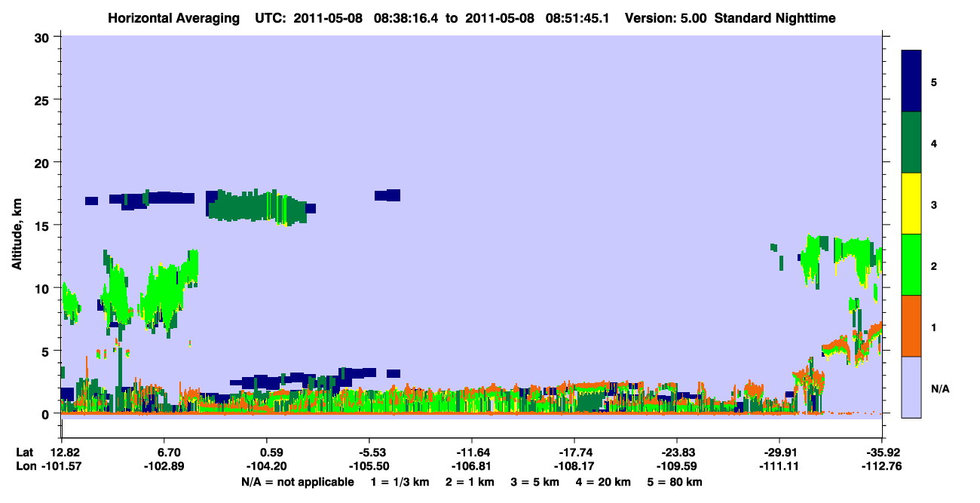Click legend text '2 = 1 km'
Image resolution: width=980 pixels, height=503 pixels.
[470, 482]
